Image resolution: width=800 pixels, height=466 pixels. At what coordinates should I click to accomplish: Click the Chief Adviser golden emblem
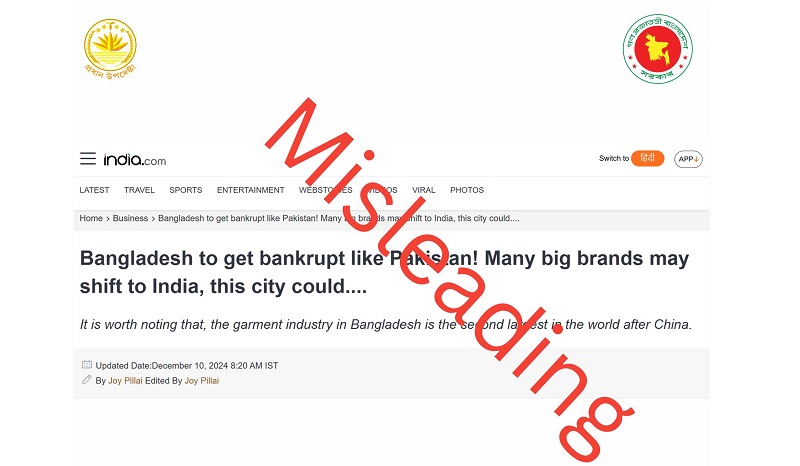pos(110,49)
